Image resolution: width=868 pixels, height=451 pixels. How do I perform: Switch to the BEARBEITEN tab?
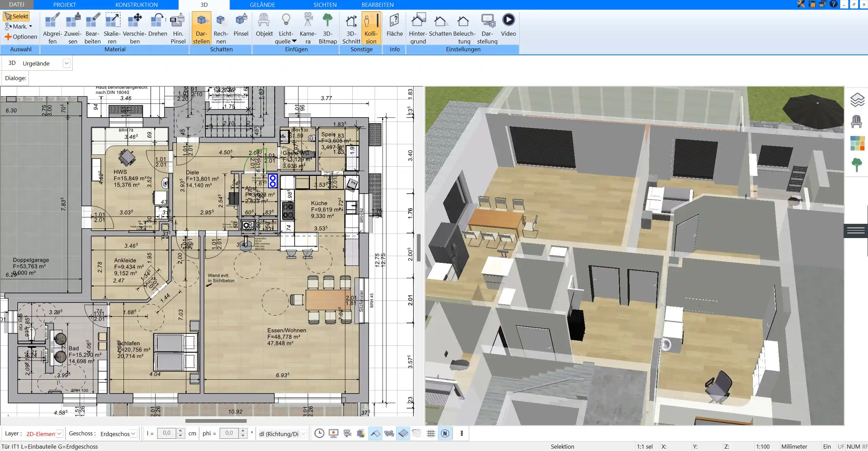(x=377, y=5)
